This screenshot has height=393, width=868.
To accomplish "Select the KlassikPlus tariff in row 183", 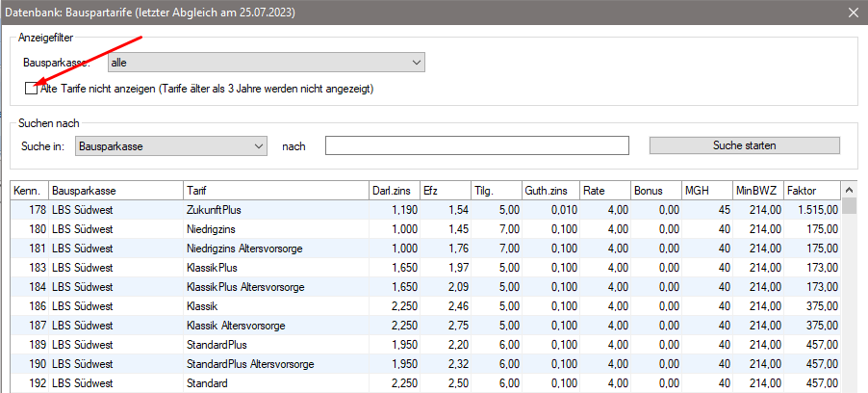I will 213,268.
